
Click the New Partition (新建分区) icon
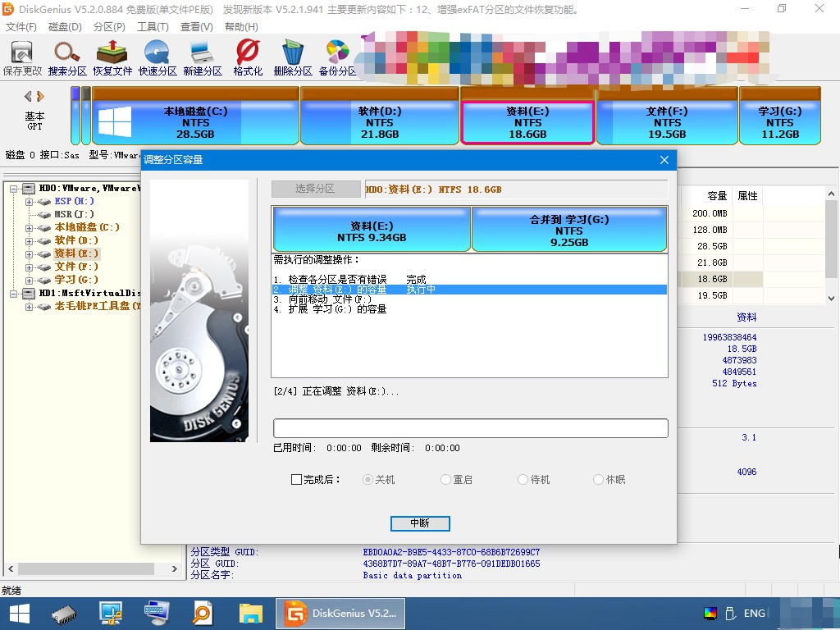(x=203, y=58)
